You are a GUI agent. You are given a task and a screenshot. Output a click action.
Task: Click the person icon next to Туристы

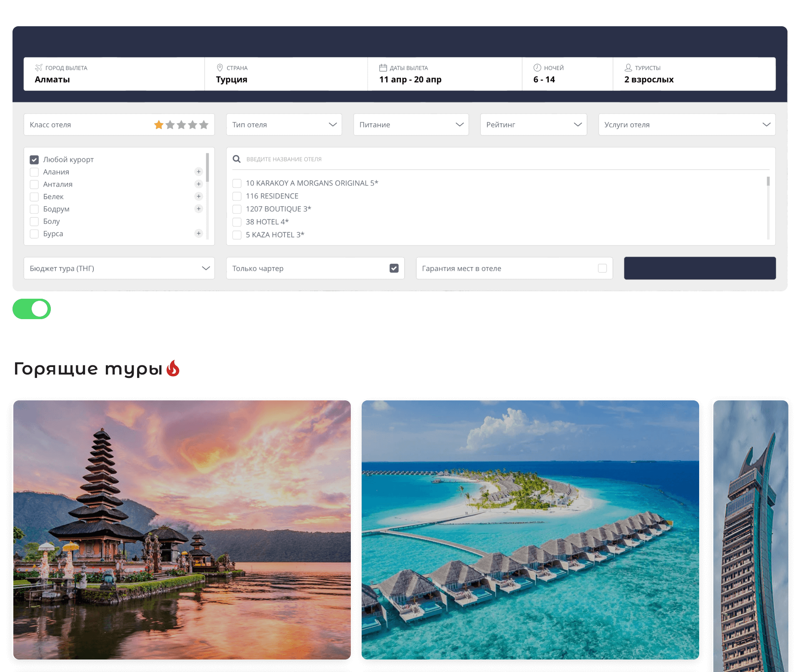(628, 67)
